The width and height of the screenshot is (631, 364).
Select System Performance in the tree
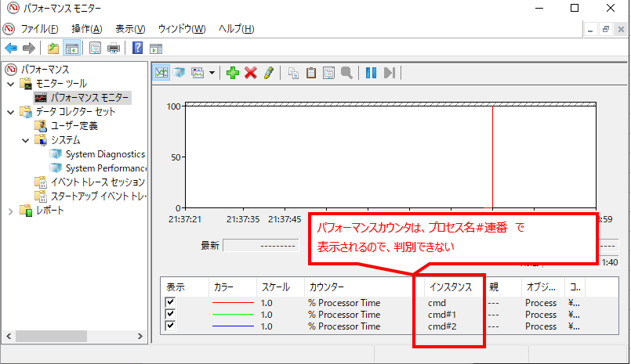(106, 168)
